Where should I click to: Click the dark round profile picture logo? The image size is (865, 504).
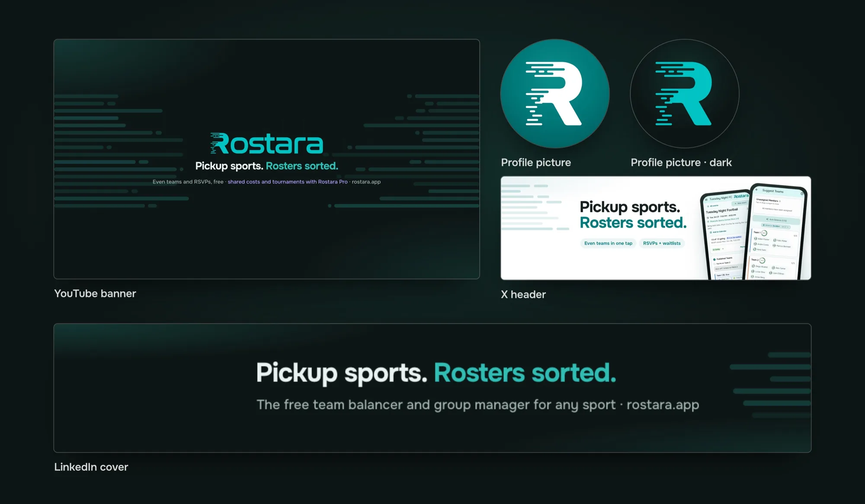coord(685,94)
